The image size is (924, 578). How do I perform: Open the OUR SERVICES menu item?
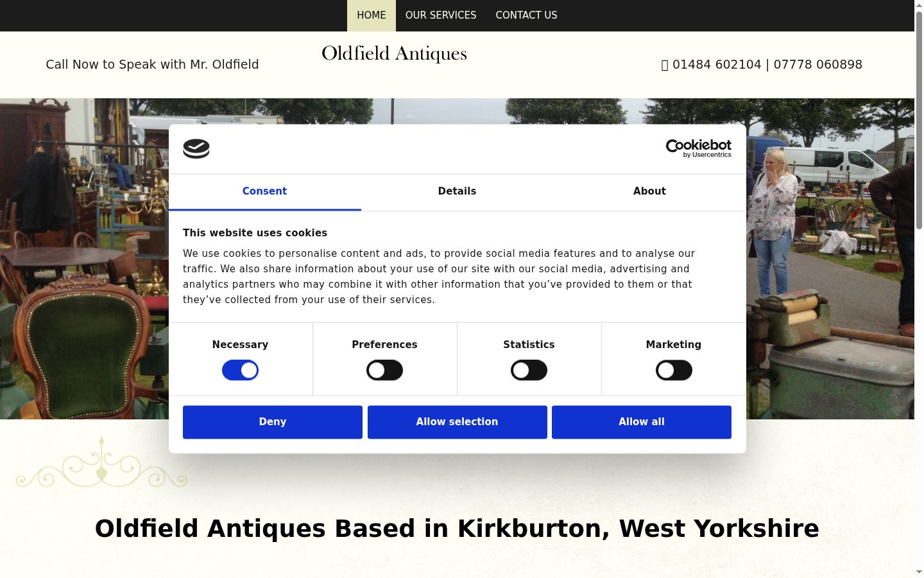point(441,15)
